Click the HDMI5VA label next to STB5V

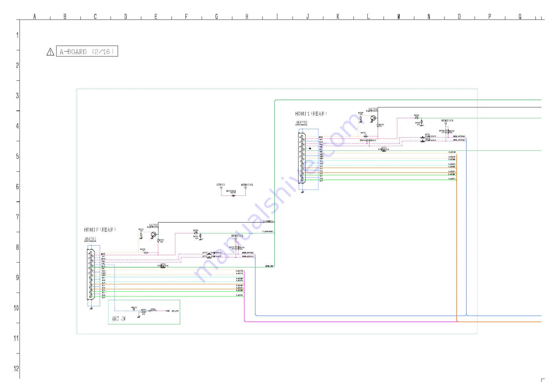pos(247,185)
